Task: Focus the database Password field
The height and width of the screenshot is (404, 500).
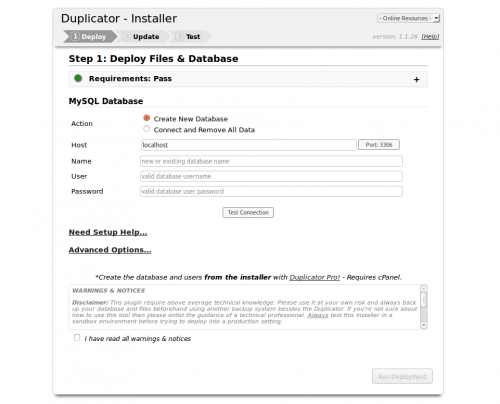Action: 271,191
